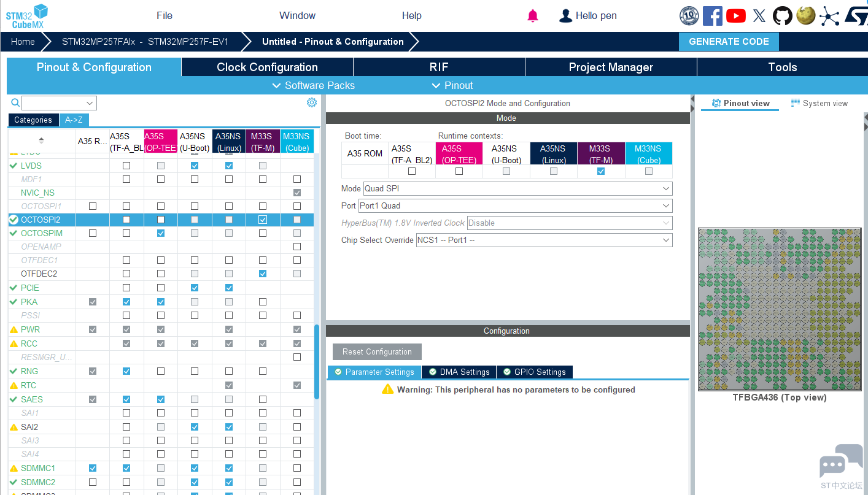Select the Categories tab
The width and height of the screenshot is (868, 495).
[x=33, y=120]
